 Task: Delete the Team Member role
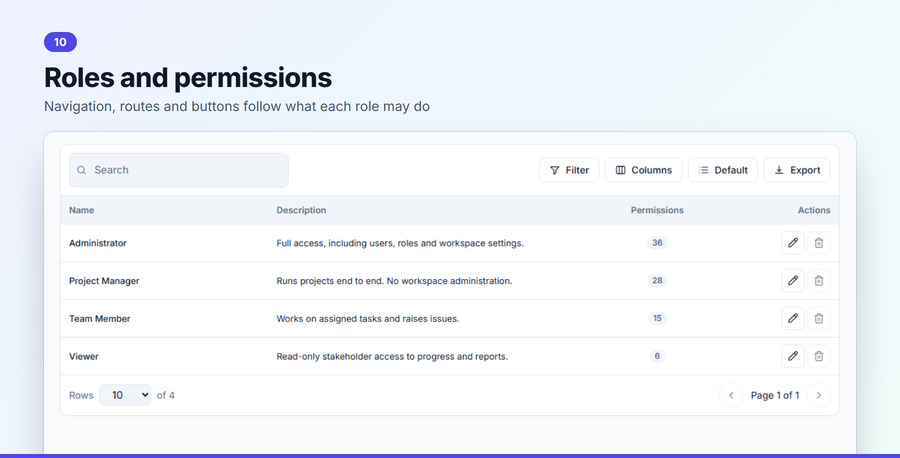pyautogui.click(x=818, y=318)
